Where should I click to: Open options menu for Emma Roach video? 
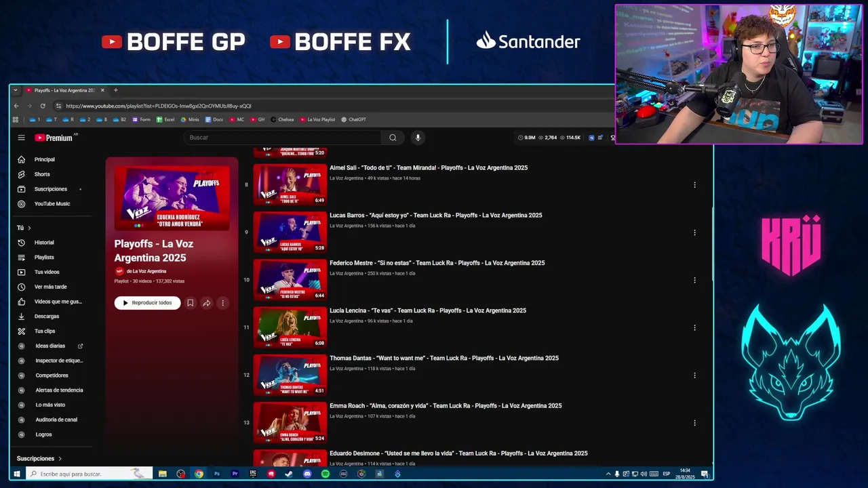(x=694, y=423)
